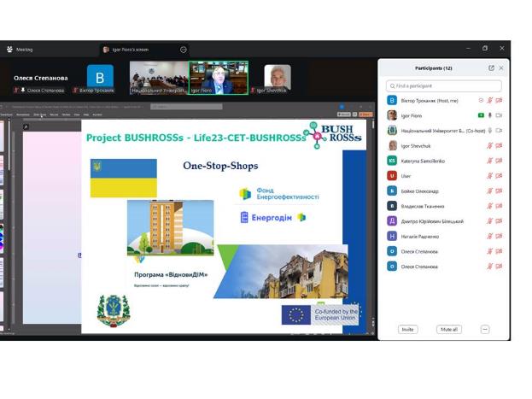Toggle mic for Національний Університет co-host

tap(490, 131)
